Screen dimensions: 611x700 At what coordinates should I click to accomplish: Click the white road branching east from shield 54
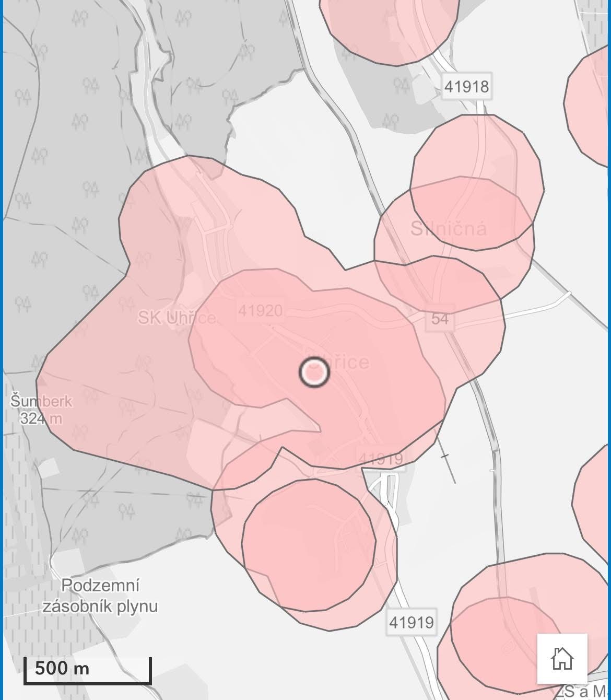pyautogui.click(x=533, y=308)
